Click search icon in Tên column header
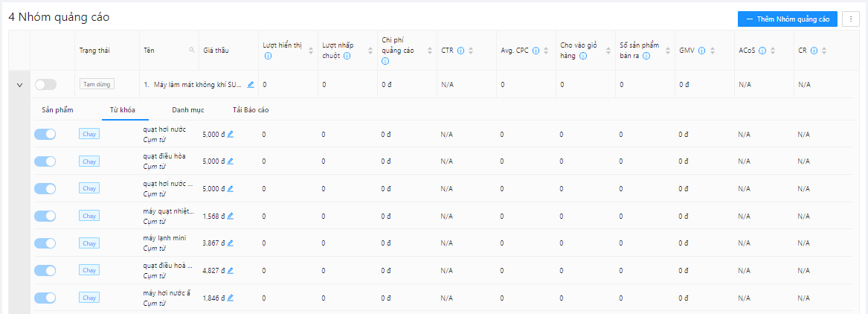 192,51
